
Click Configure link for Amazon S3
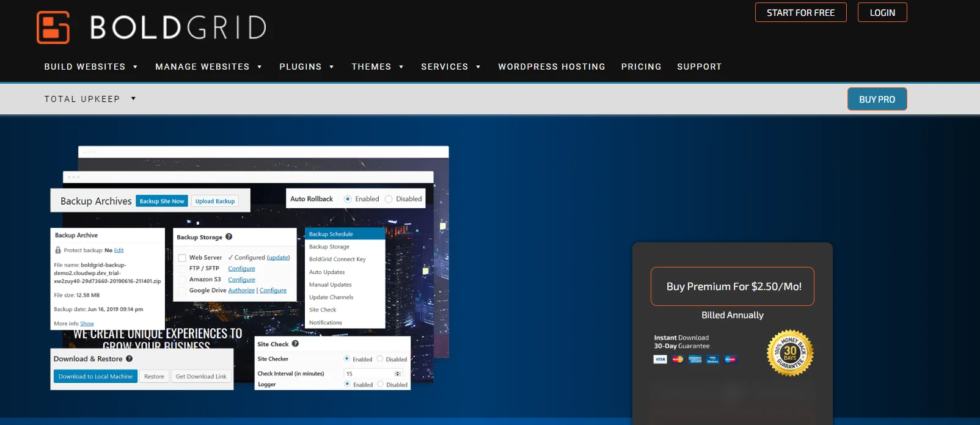242,280
